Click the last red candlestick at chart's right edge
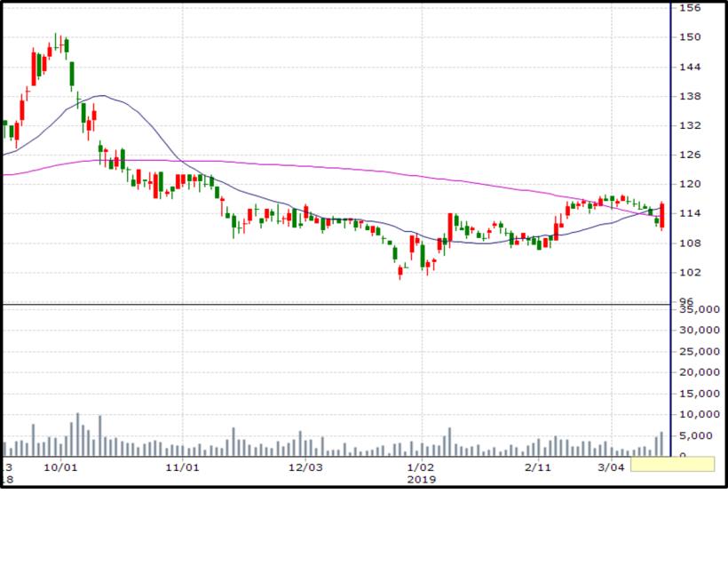728x582 pixels. pos(662,218)
